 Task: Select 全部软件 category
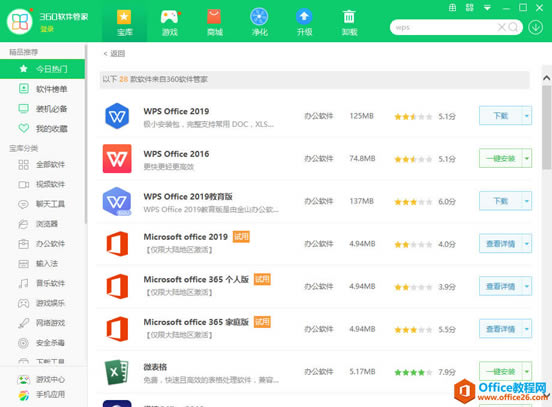tap(42, 164)
